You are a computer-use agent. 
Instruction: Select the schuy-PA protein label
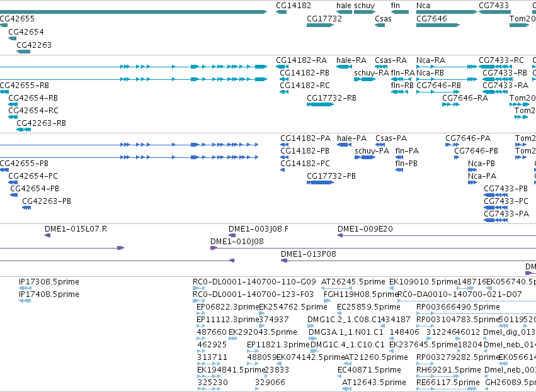pos(372,151)
